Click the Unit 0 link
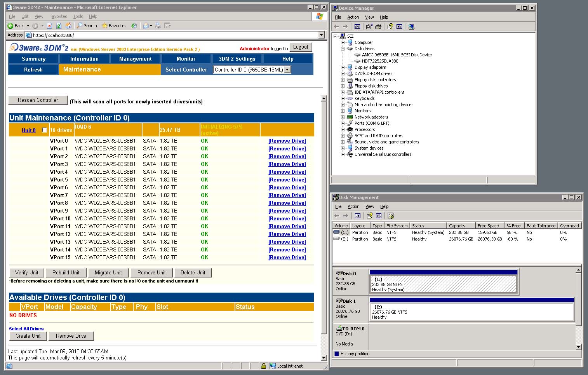 click(x=29, y=130)
